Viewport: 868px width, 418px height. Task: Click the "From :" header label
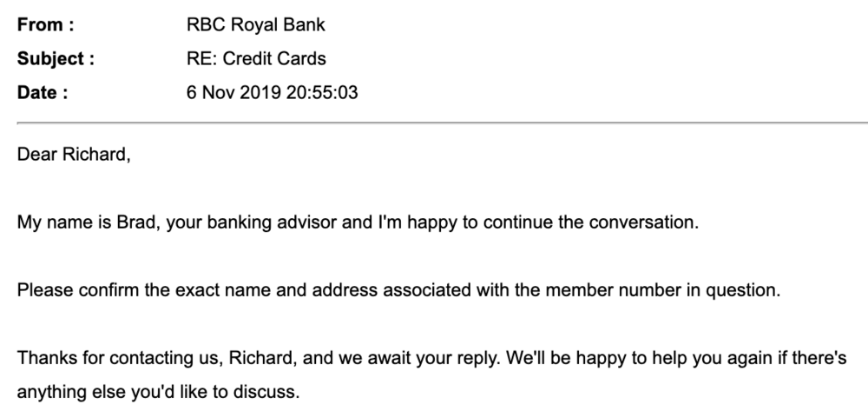click(45, 26)
